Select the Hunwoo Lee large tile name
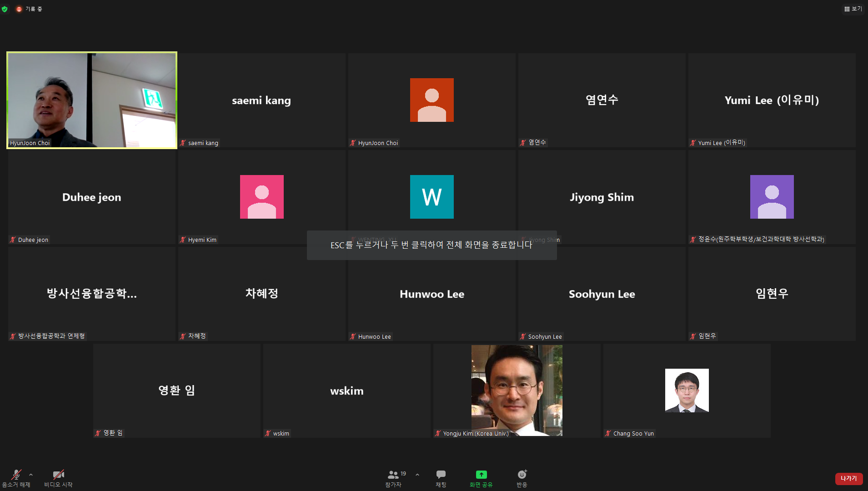The image size is (868, 491). point(431,294)
